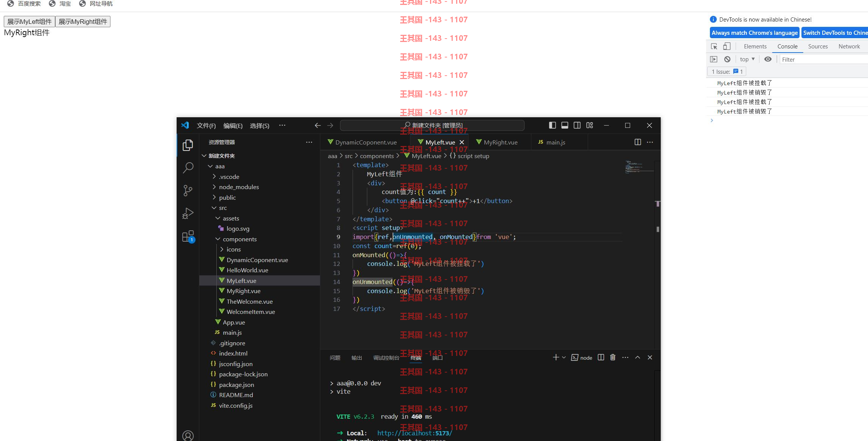Open the Accounts icon in activity bar

(x=188, y=436)
